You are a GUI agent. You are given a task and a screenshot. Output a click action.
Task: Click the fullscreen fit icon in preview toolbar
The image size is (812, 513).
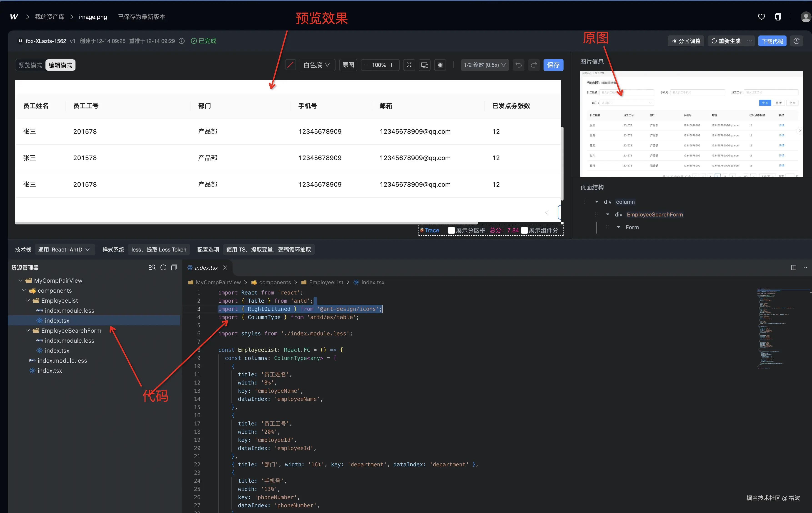pyautogui.click(x=409, y=65)
